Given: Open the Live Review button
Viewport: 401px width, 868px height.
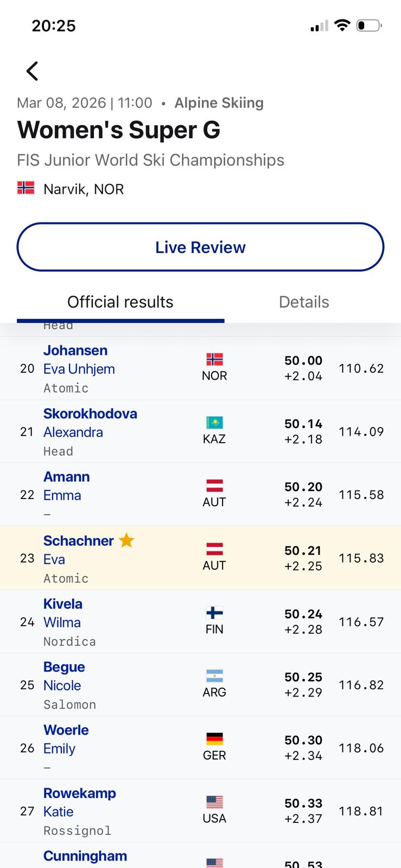Looking at the screenshot, I should 200,247.
